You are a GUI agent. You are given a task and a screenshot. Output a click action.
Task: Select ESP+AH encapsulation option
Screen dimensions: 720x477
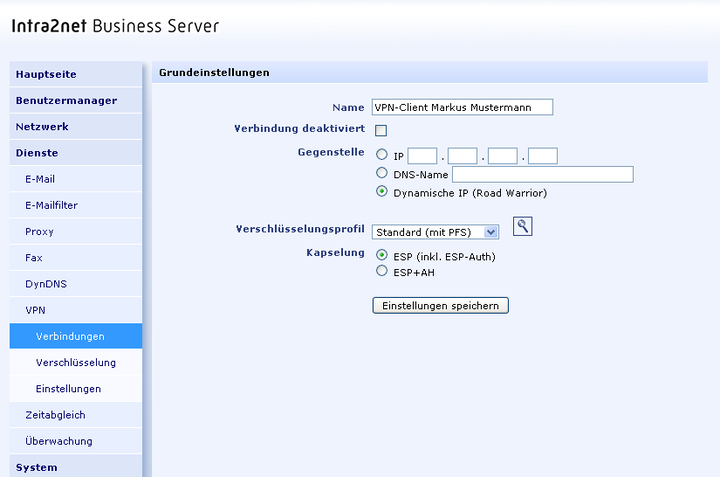click(382, 271)
